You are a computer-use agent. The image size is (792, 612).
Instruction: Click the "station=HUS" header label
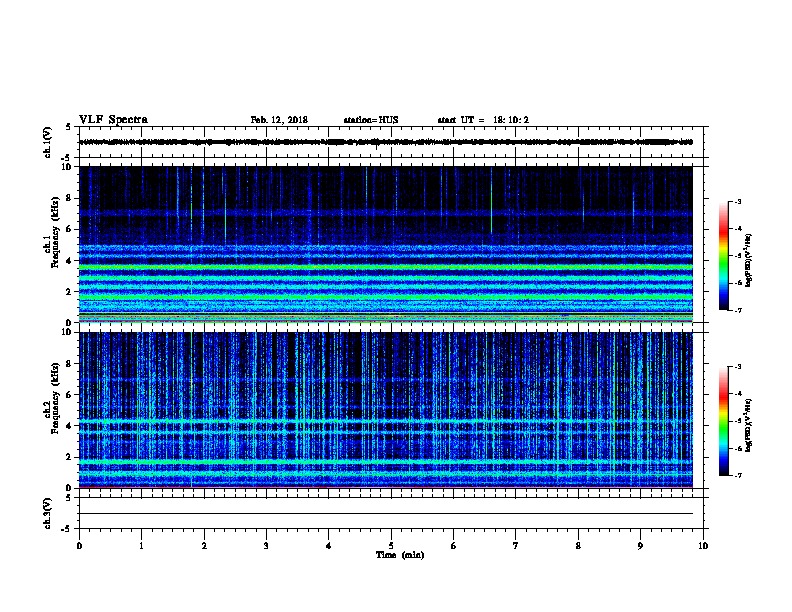point(371,120)
